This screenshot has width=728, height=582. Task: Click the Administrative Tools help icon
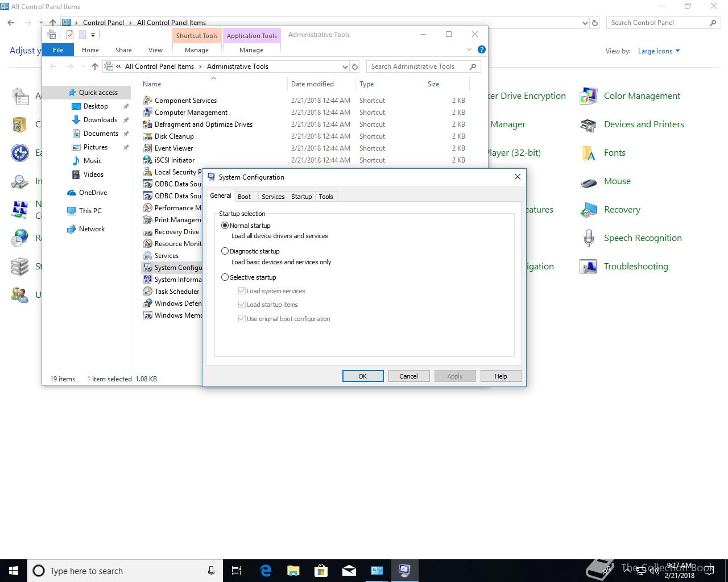482,49
